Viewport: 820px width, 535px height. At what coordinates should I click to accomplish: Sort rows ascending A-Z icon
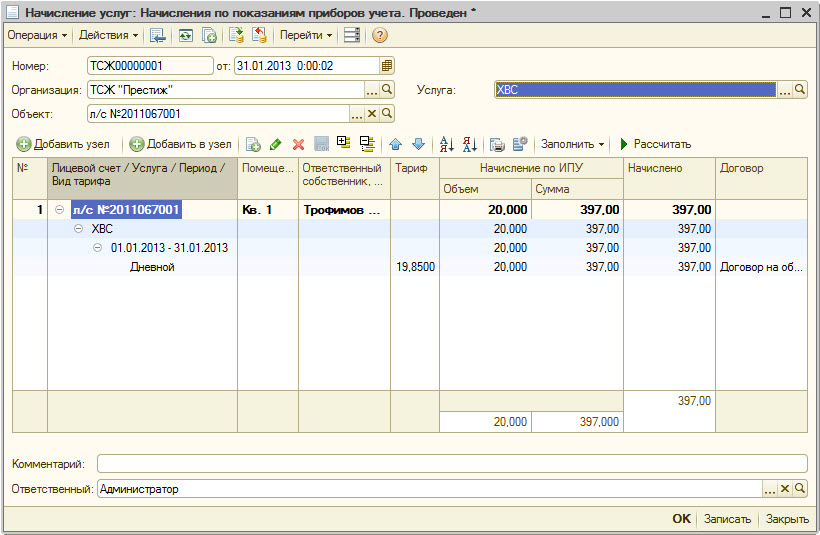(x=447, y=144)
